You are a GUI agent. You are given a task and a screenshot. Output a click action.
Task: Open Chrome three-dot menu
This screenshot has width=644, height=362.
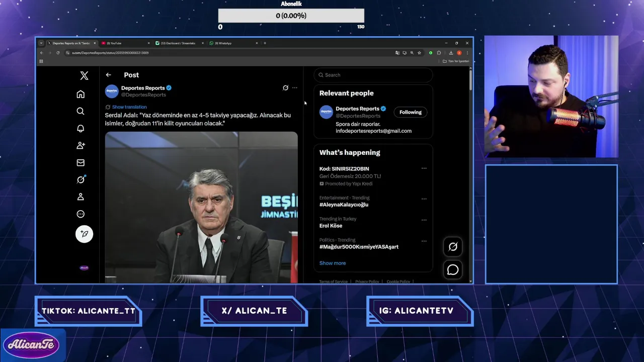click(x=467, y=53)
